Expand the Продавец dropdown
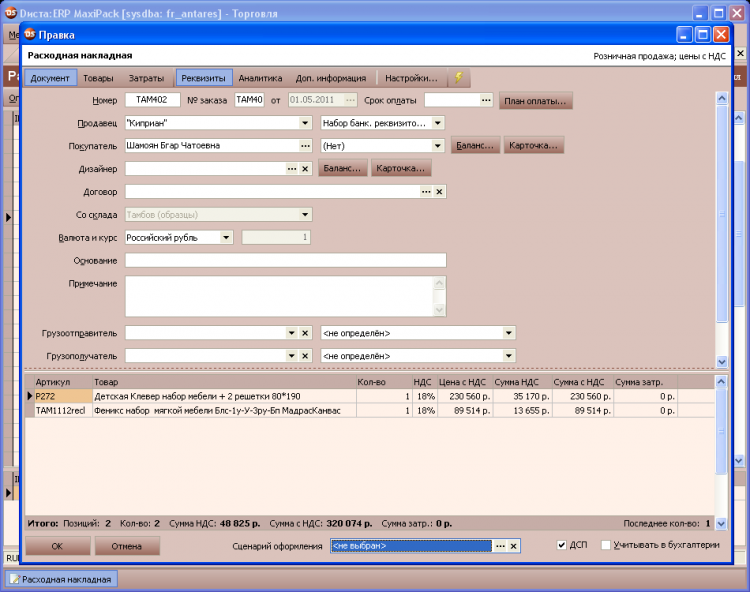 click(306, 123)
